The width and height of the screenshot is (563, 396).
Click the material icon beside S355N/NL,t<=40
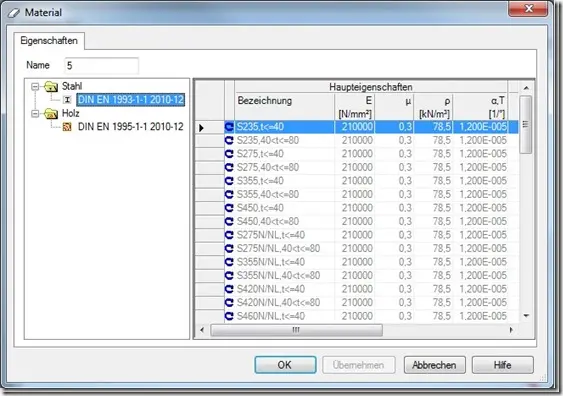[x=229, y=262]
